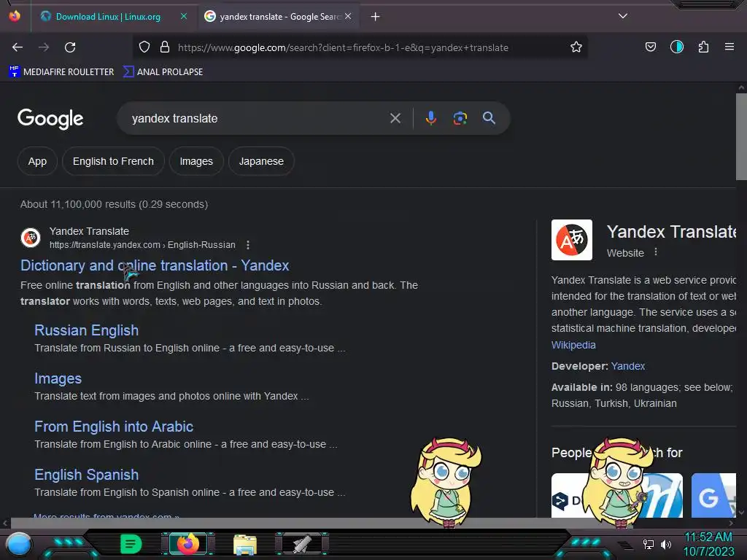Open the network tray icon

coord(648,544)
